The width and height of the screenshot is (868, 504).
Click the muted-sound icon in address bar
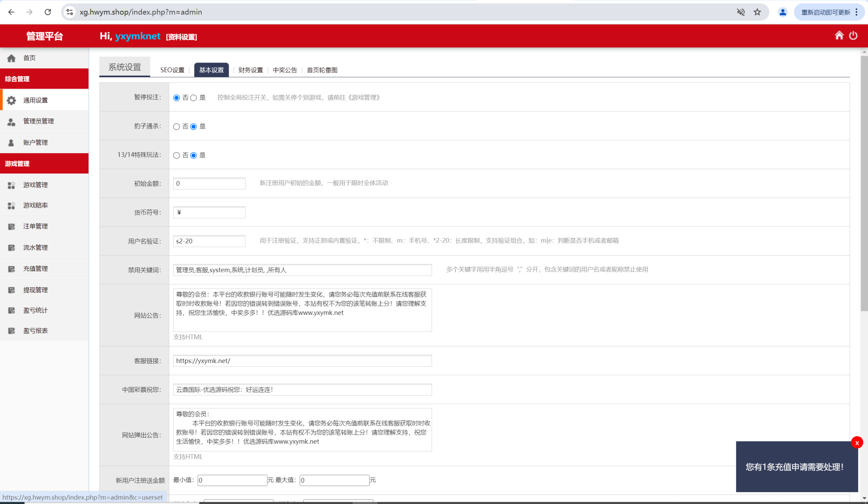(741, 12)
